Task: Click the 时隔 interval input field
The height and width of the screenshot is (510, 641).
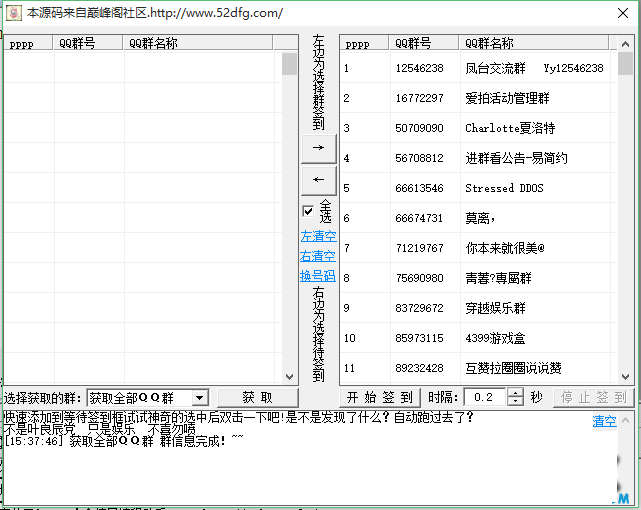Action: pos(486,397)
